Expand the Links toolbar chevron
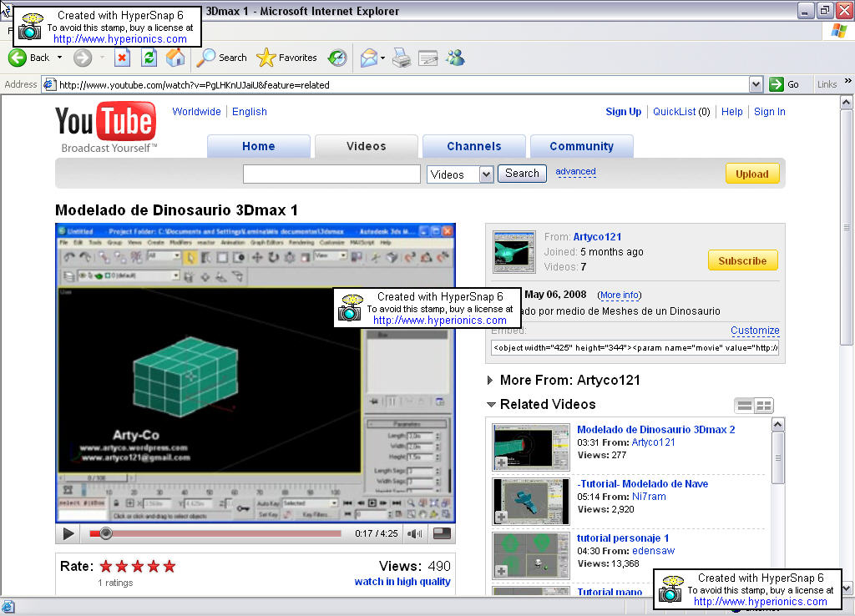 [848, 81]
